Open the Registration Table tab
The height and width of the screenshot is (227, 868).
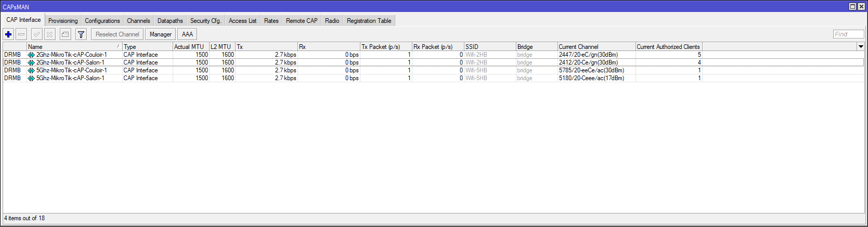pyautogui.click(x=369, y=21)
